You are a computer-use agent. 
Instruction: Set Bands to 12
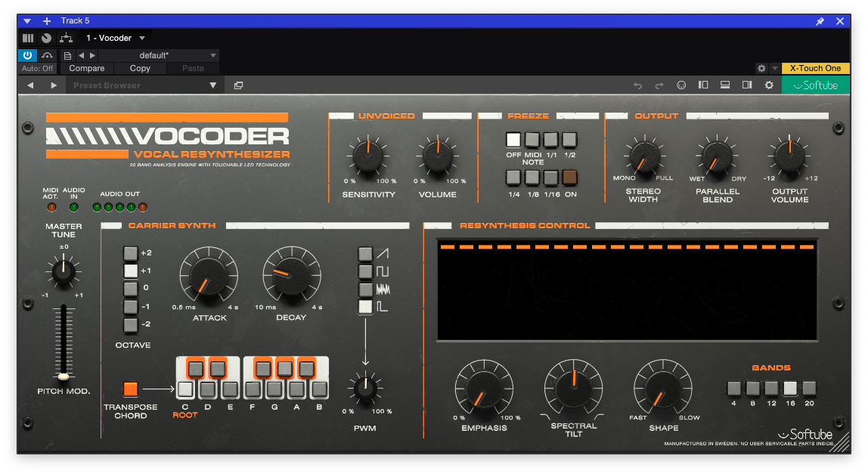pos(771,388)
